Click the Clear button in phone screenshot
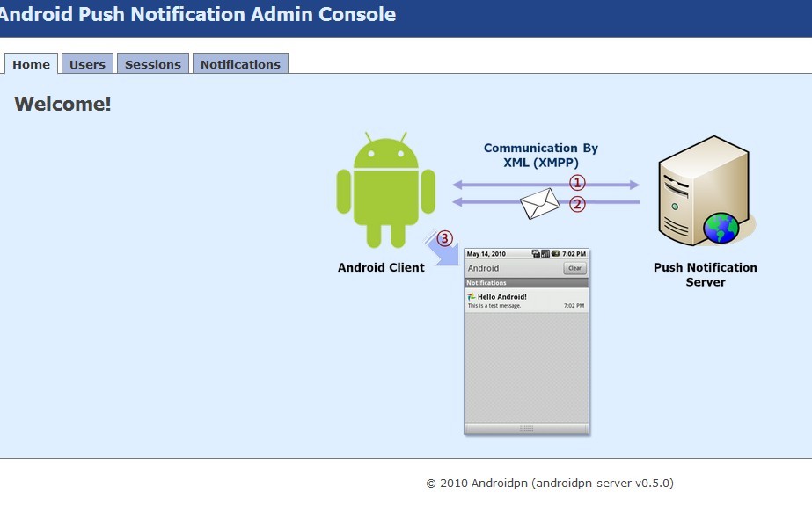Screen dimensions: 812x509 [574, 268]
